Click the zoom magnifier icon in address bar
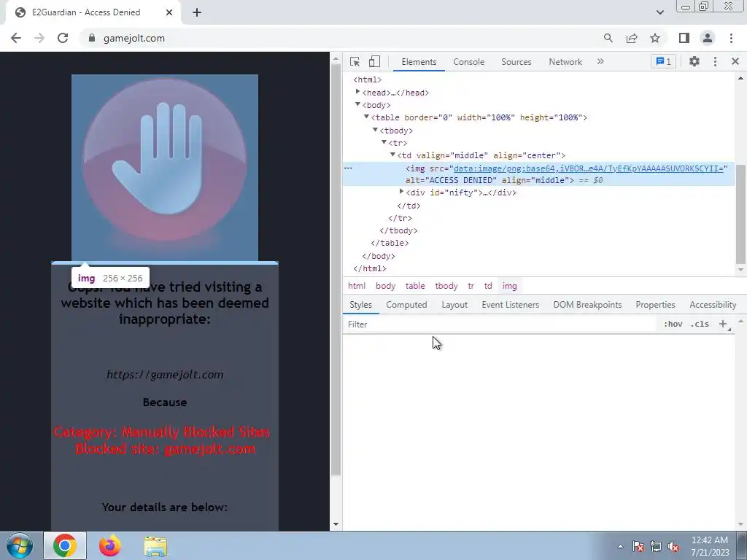The image size is (747, 560). pos(608,38)
